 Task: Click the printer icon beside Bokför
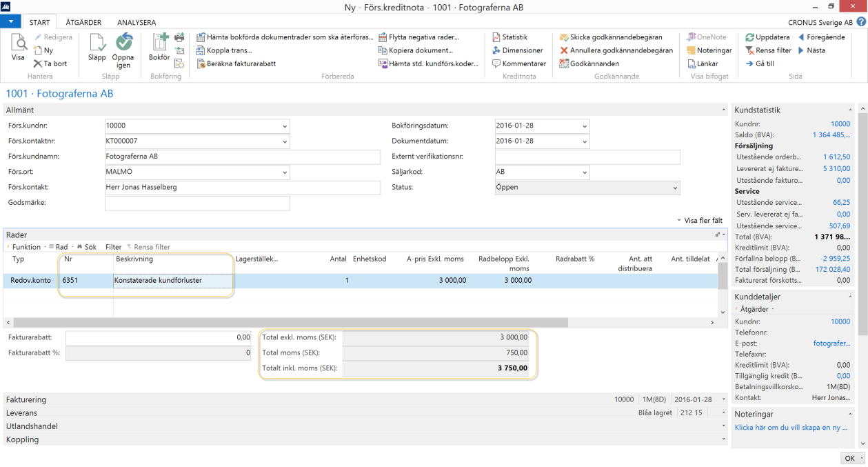click(179, 37)
